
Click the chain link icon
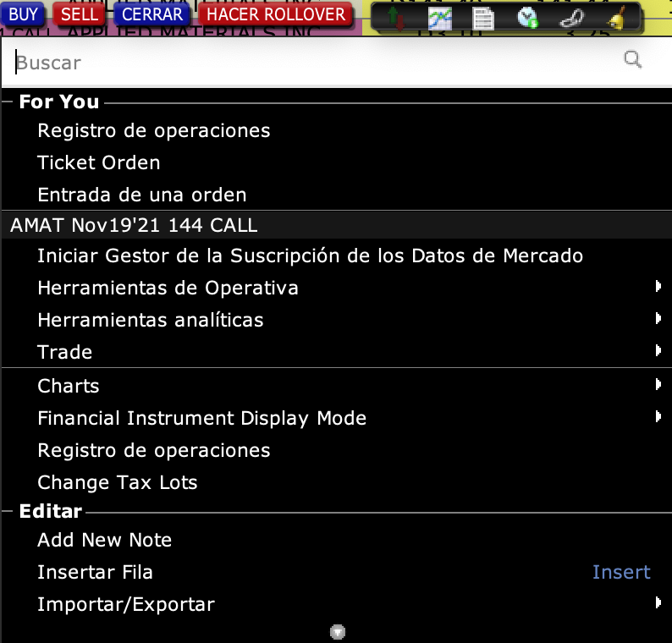pos(572,19)
